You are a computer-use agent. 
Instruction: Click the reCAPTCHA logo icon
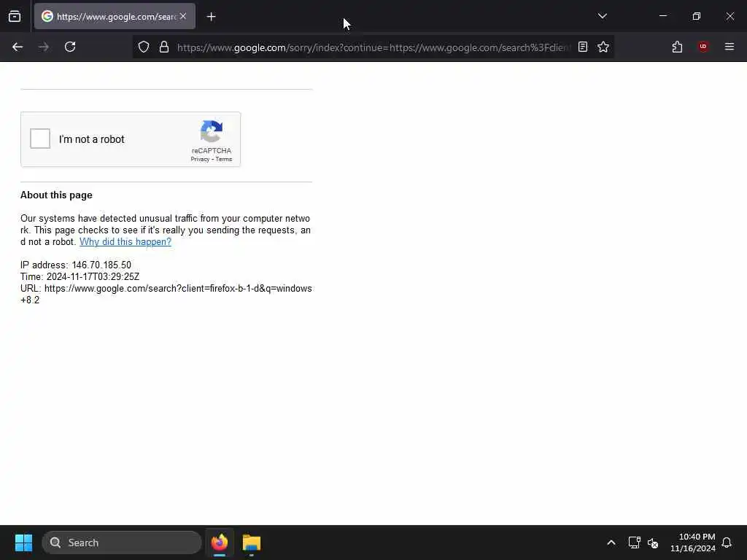pos(212,131)
